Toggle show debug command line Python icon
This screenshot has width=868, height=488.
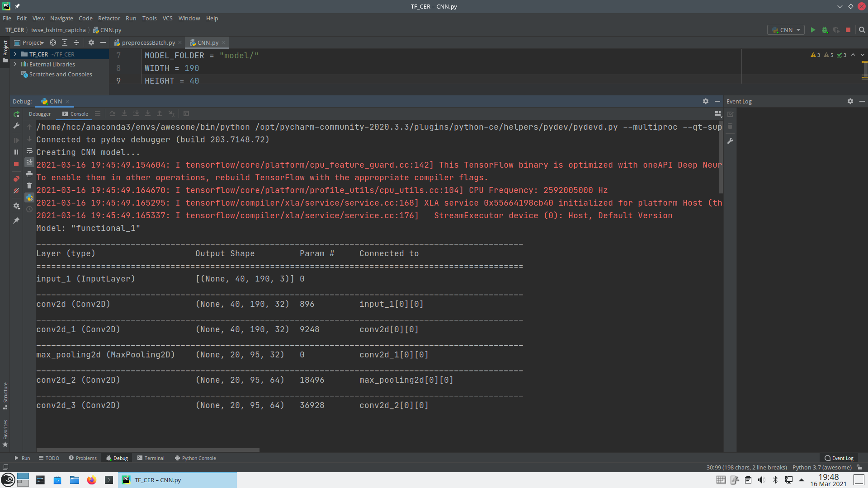pos(29,197)
